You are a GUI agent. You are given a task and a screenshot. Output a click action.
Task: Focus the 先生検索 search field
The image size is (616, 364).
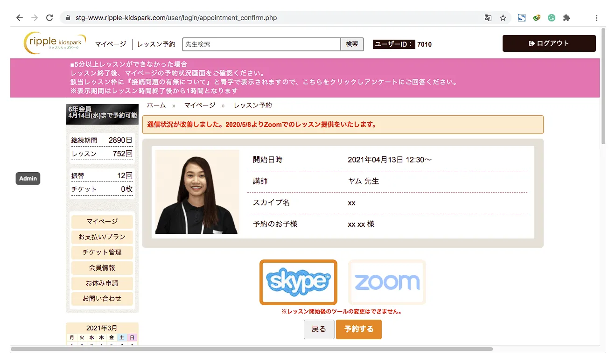click(261, 44)
